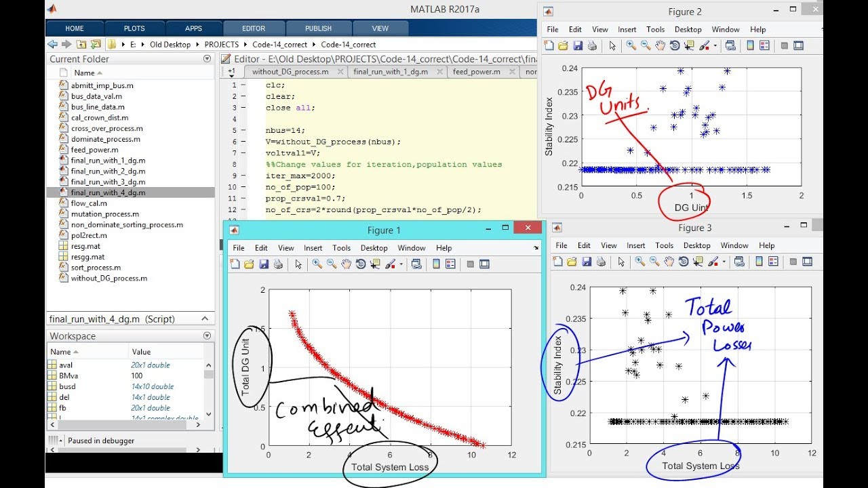
Task: Go up one folder level icon
Action: click(x=81, y=44)
